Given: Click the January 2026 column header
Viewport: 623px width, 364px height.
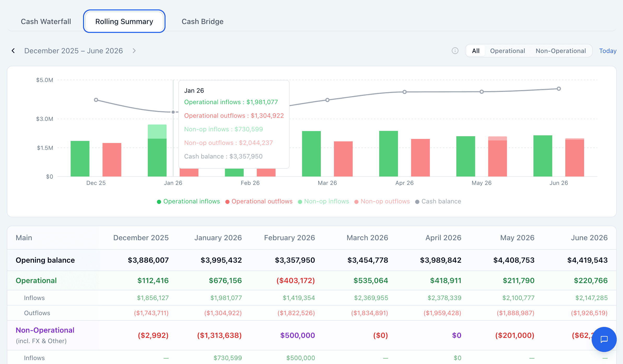Looking at the screenshot, I should pos(218,238).
